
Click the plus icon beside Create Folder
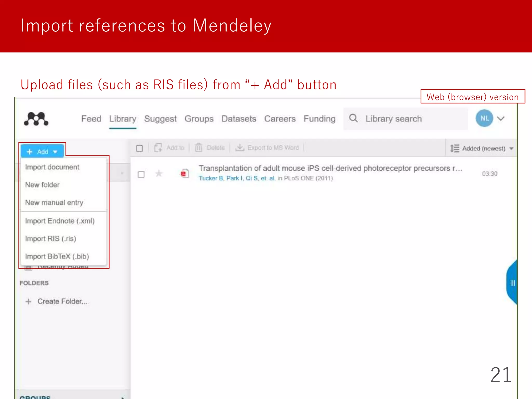[x=29, y=302]
